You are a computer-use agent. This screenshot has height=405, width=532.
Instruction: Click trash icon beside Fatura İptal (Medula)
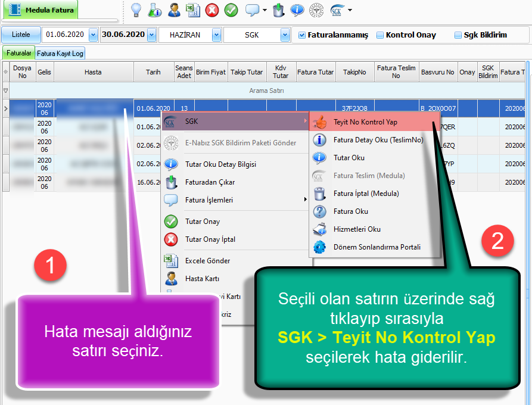pyautogui.click(x=319, y=194)
